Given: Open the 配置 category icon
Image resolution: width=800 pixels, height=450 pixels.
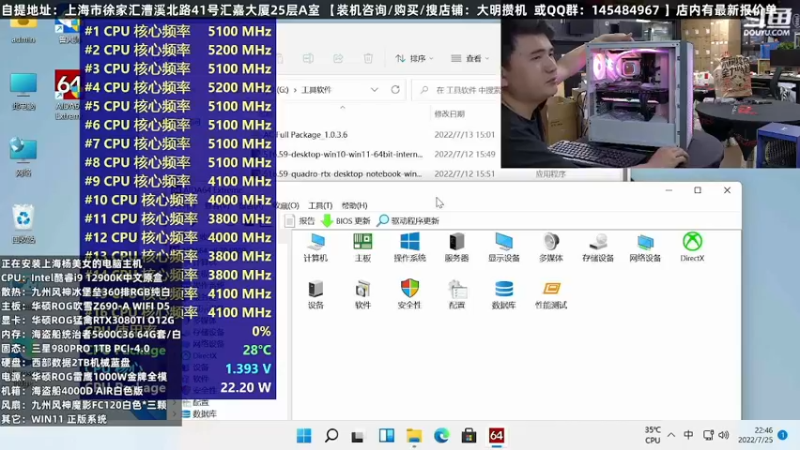Looking at the screenshot, I should [457, 294].
